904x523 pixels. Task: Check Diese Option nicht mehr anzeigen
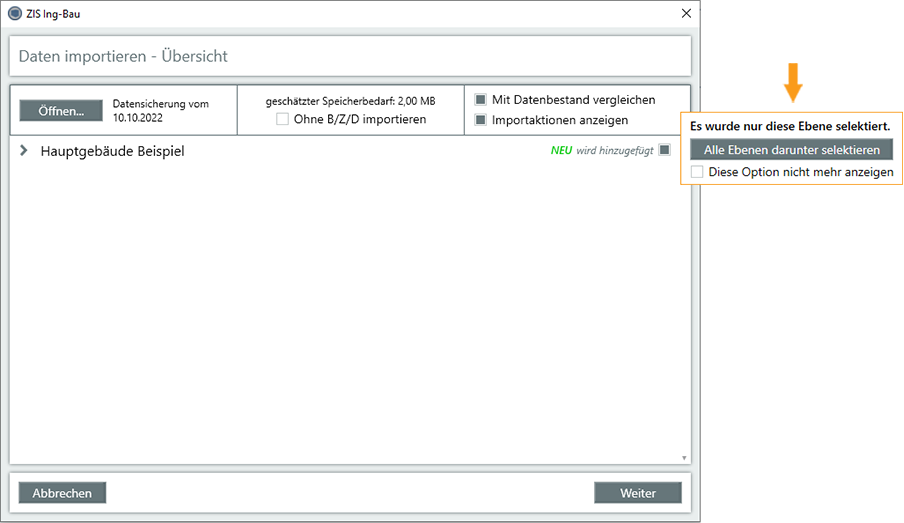click(x=697, y=172)
